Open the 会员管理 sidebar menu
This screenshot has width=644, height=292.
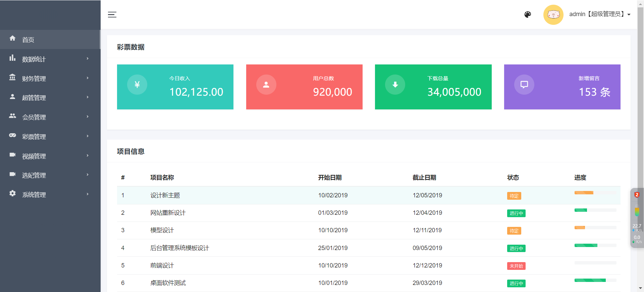click(x=34, y=117)
